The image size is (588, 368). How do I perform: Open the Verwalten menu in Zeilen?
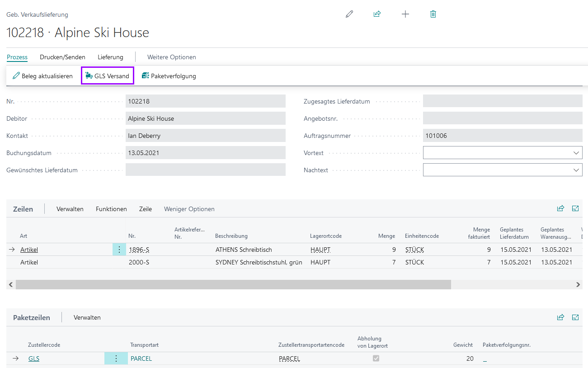click(x=70, y=209)
